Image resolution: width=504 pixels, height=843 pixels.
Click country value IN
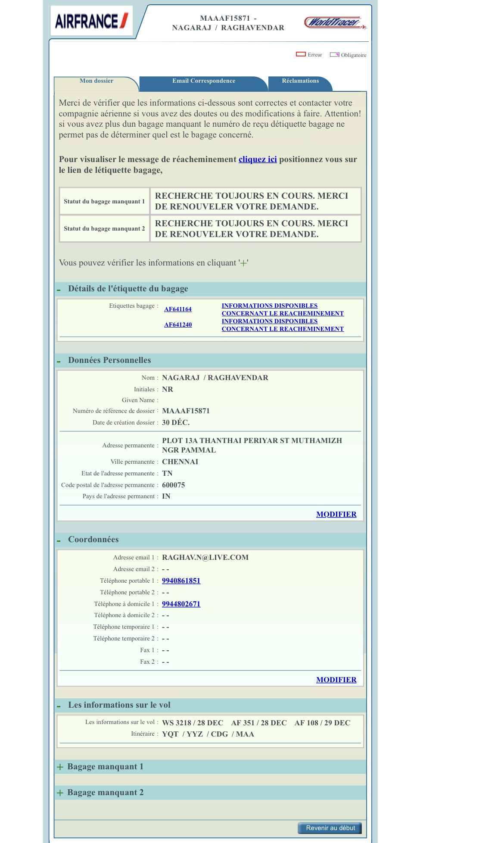[166, 496]
